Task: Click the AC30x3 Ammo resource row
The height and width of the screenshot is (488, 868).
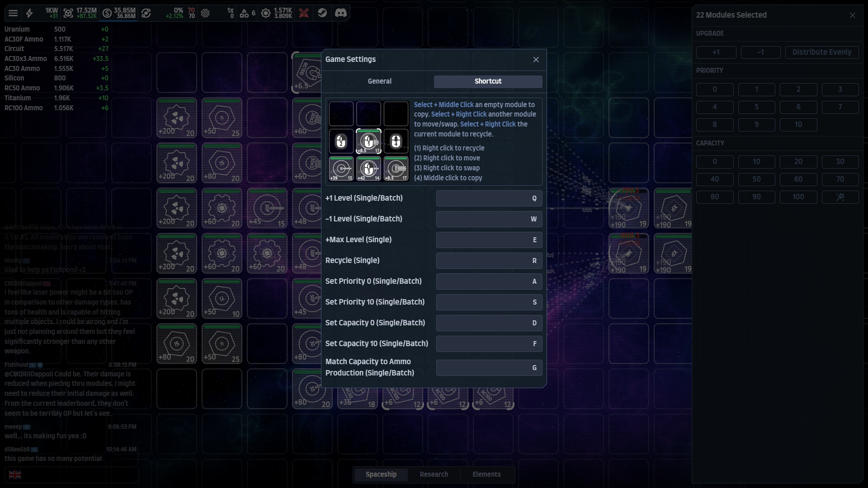Action: click(x=57, y=59)
